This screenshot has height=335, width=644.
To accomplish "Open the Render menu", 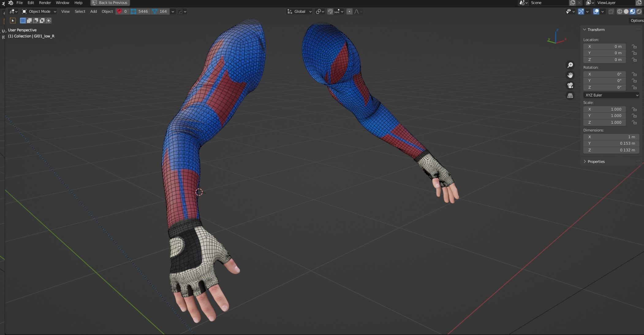I will 45,3.
